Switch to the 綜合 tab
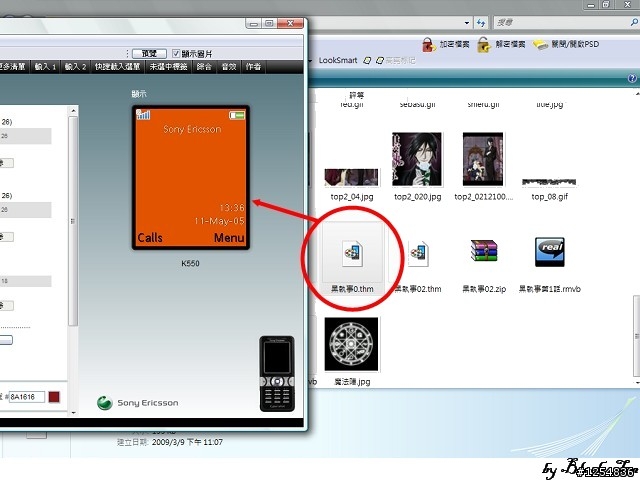The height and width of the screenshot is (480, 640). click(x=204, y=67)
